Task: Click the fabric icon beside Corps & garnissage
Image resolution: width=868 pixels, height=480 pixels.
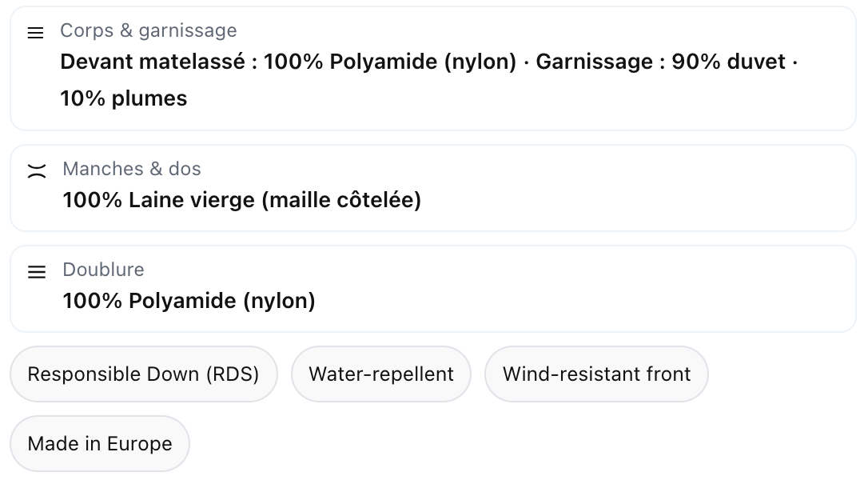Action: pos(35,33)
